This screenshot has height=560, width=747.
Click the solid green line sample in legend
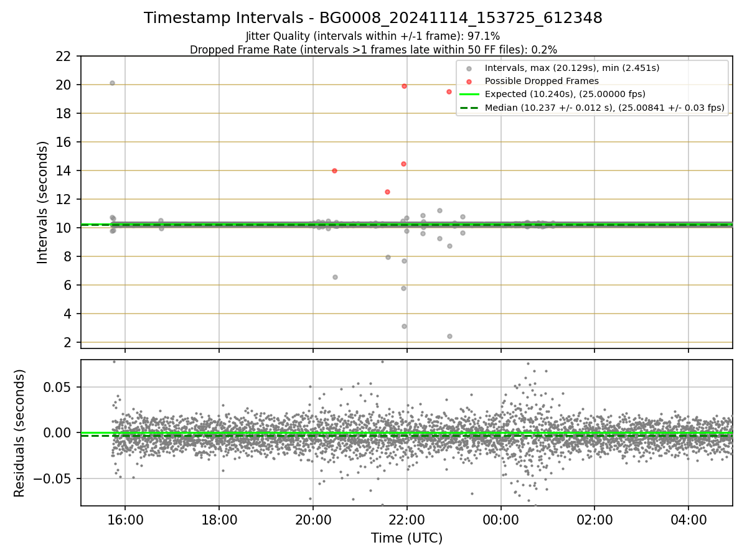[469, 95]
